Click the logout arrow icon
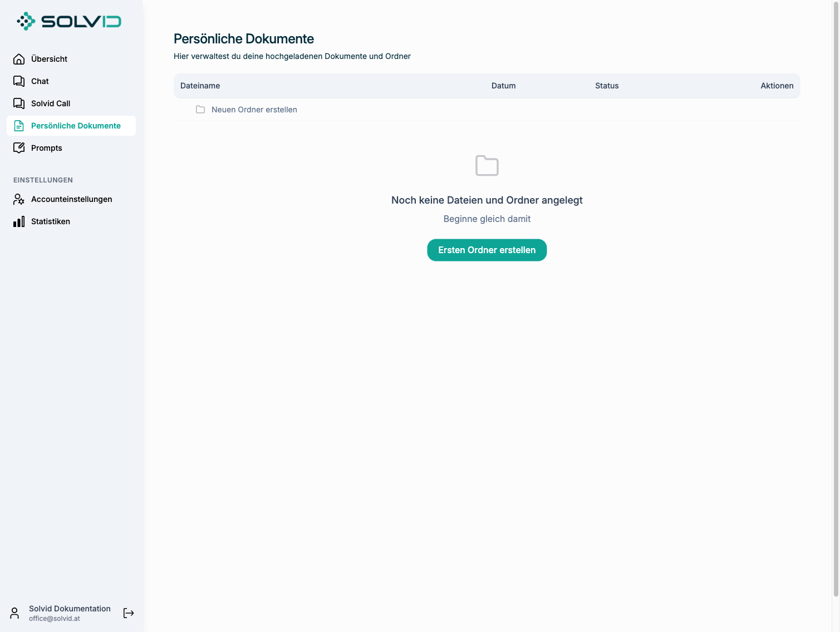Viewport: 840px width, 632px height. (129, 613)
